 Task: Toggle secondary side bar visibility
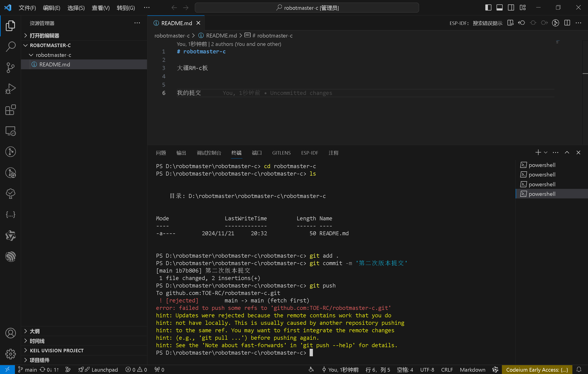coord(511,7)
